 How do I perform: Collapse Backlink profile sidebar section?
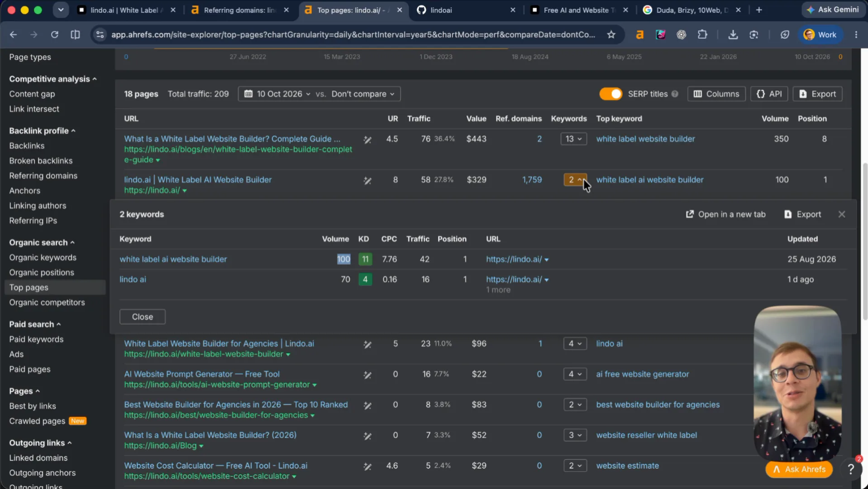pos(42,131)
